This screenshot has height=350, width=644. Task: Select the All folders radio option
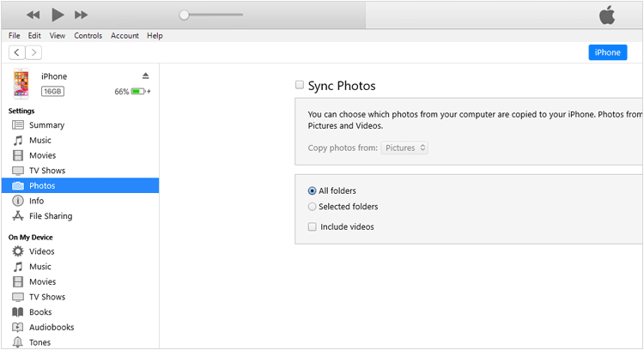coord(313,190)
